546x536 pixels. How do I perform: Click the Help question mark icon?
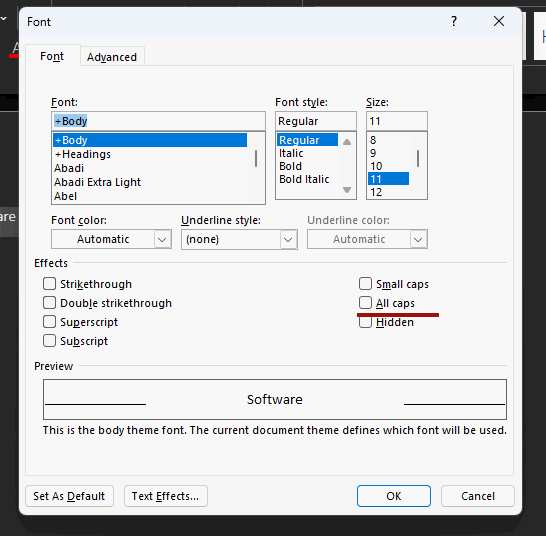pos(454,22)
